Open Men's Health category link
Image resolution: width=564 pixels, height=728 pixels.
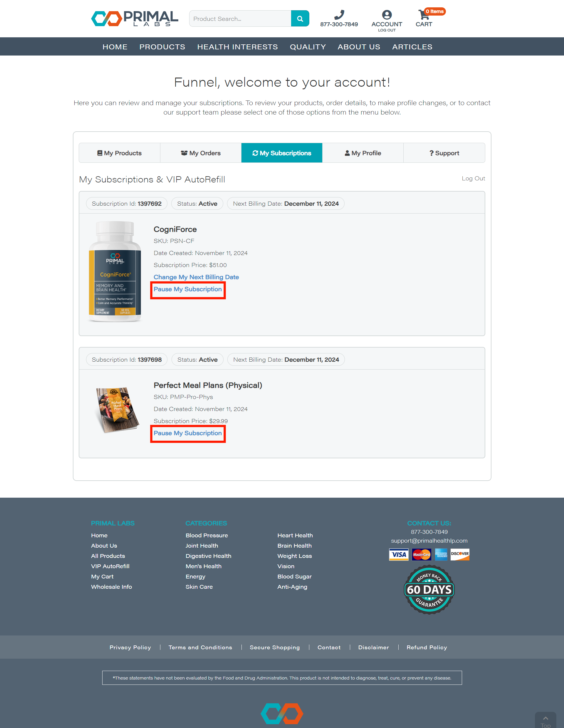tap(203, 566)
